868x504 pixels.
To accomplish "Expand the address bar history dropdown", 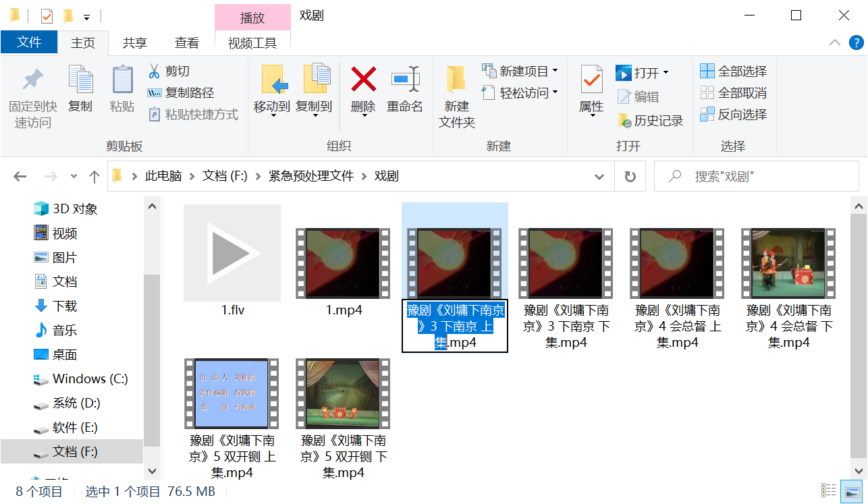I will click(x=599, y=177).
